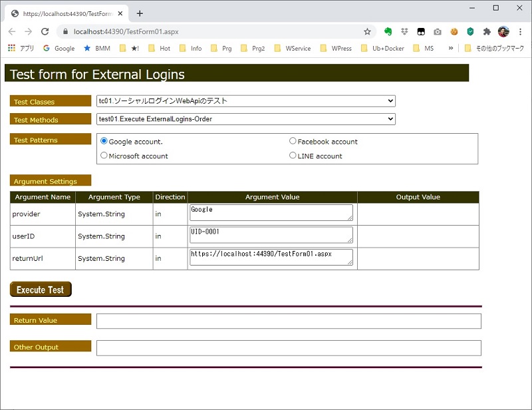Click the returnUrl argument value field
Screen dimensions: 532x410
[271, 257]
